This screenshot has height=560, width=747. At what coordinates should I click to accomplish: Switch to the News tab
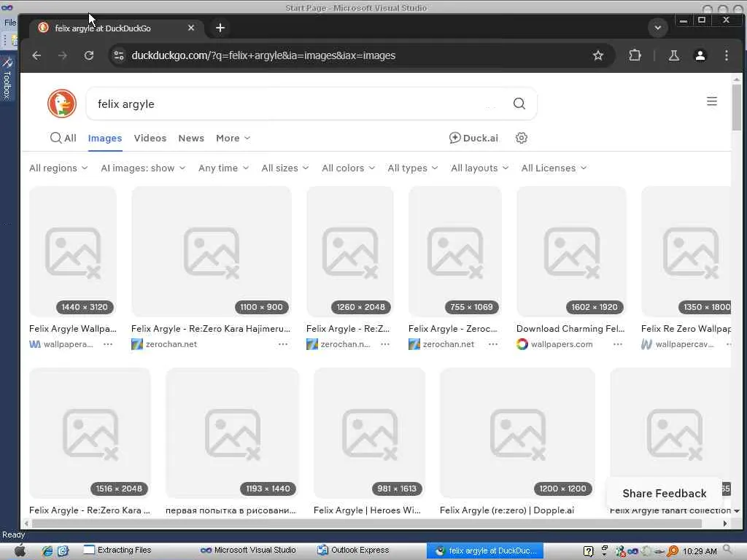191,138
